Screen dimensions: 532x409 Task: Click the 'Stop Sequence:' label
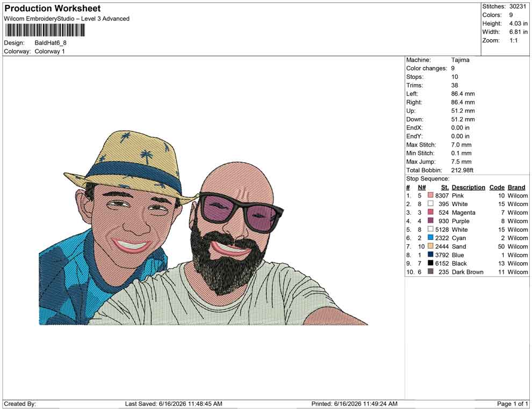click(428, 179)
